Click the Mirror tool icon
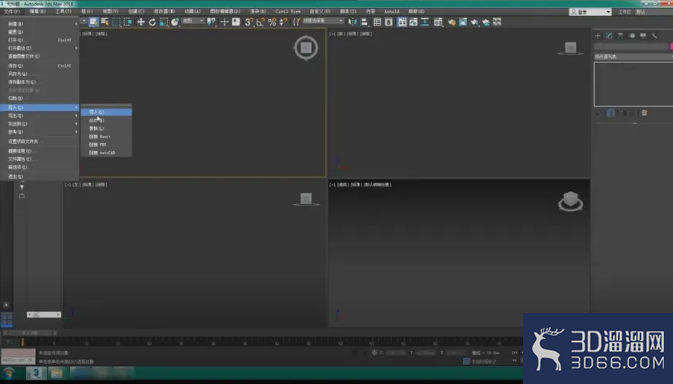Image resolution: width=673 pixels, height=384 pixels. pyautogui.click(x=352, y=22)
